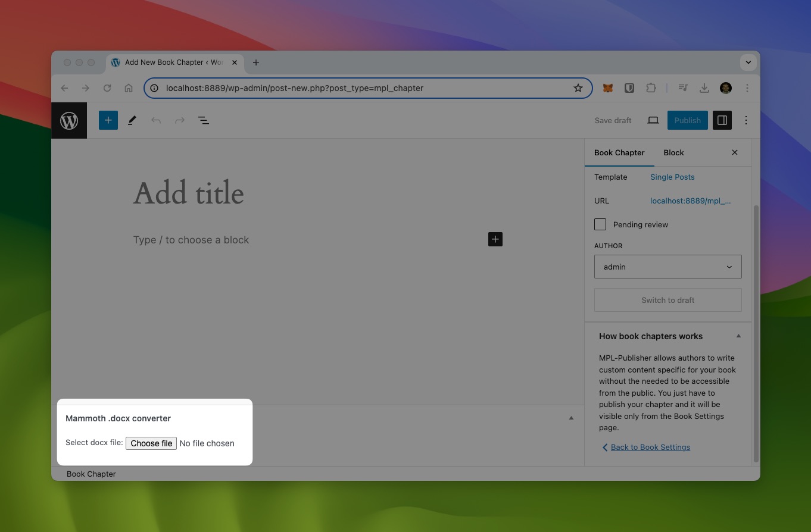
Task: Collapse the How book chapters works panel
Action: (x=738, y=336)
